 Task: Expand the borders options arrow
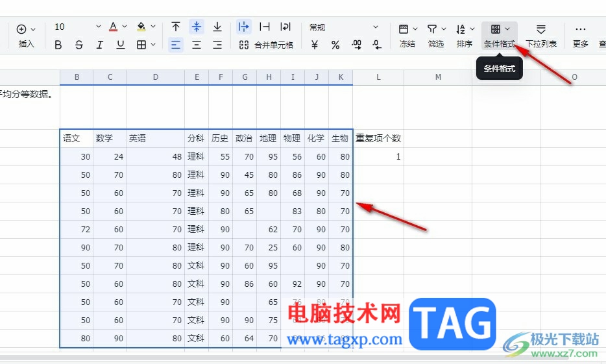pyautogui.click(x=153, y=45)
